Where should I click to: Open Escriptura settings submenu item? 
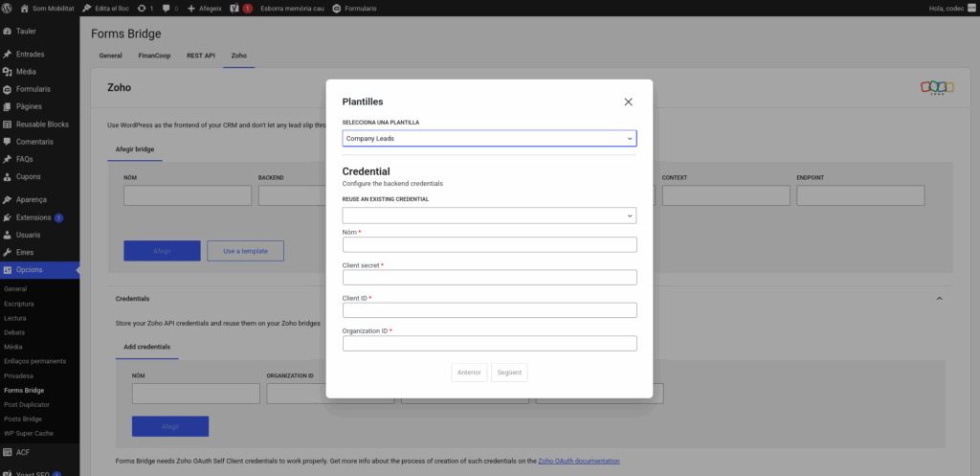pyautogui.click(x=19, y=304)
